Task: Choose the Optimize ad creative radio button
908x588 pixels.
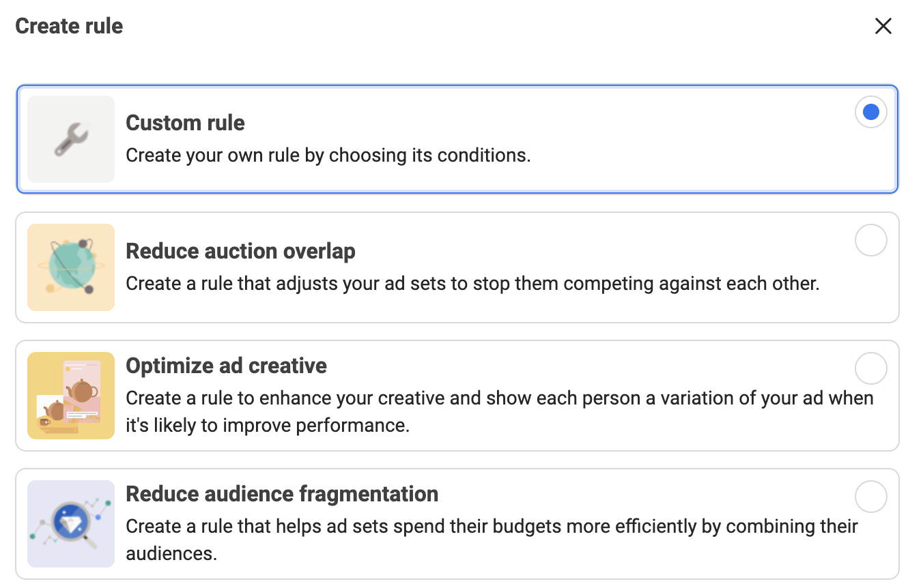Action: click(870, 368)
